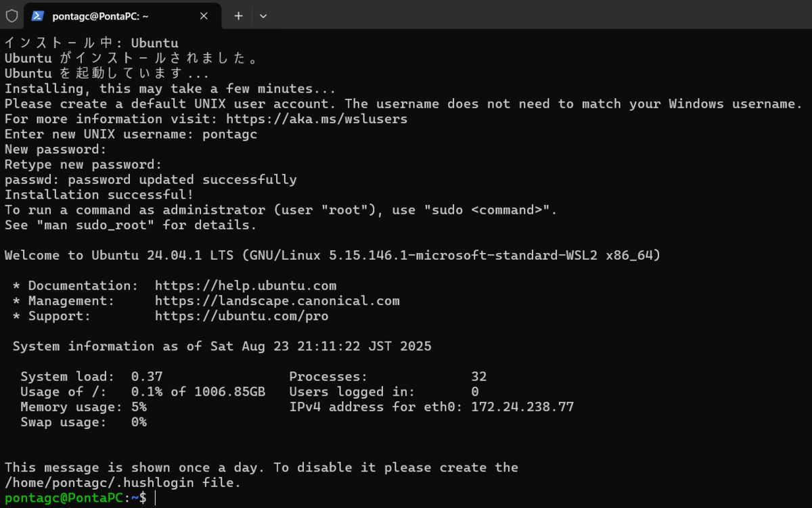The height and width of the screenshot is (508, 812).
Task: Close the current terminal tab with the X
Action: point(204,16)
